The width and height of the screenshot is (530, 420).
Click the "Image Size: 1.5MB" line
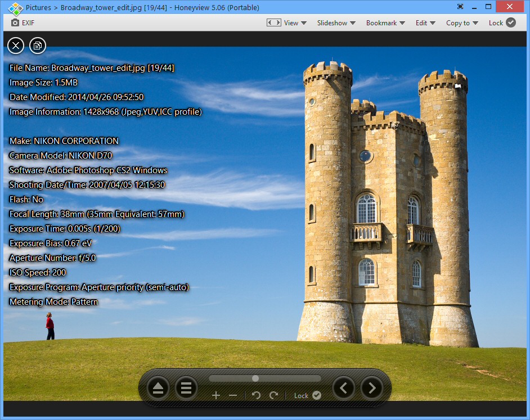(43, 83)
